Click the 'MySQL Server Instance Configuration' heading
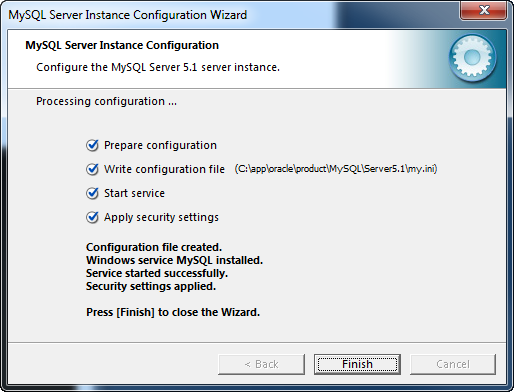 (x=122, y=45)
